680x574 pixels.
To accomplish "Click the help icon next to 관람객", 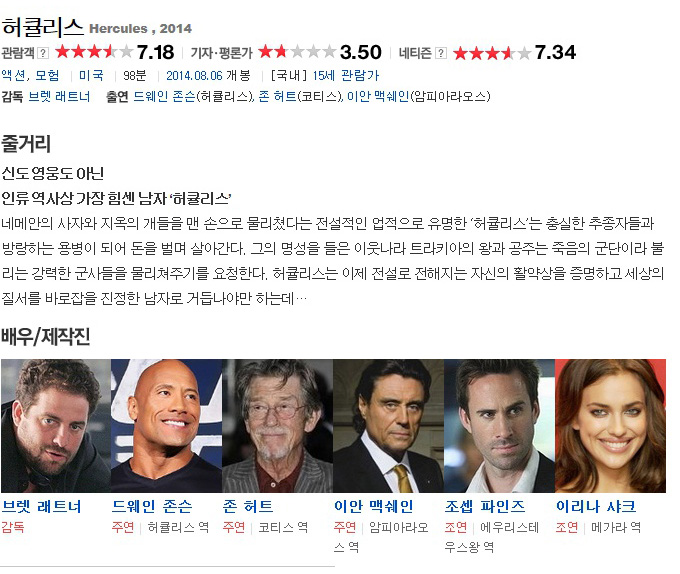I will point(43,53).
